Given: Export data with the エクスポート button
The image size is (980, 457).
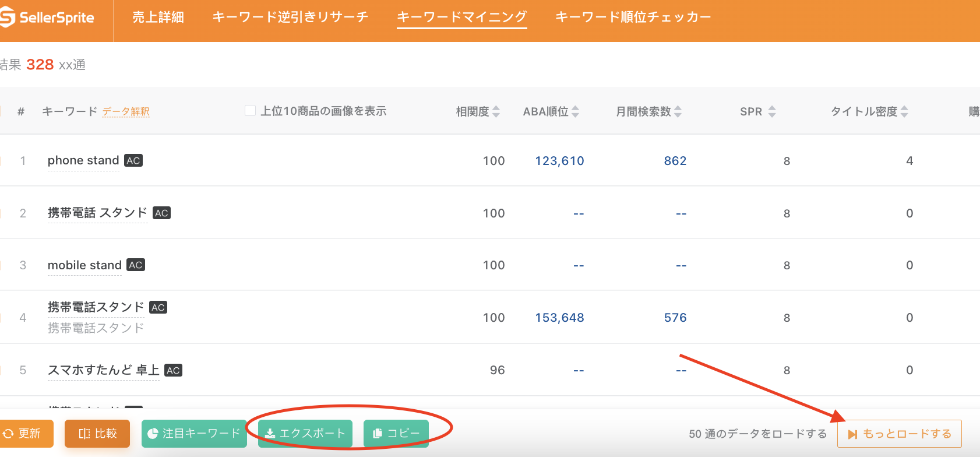Looking at the screenshot, I should point(305,434).
